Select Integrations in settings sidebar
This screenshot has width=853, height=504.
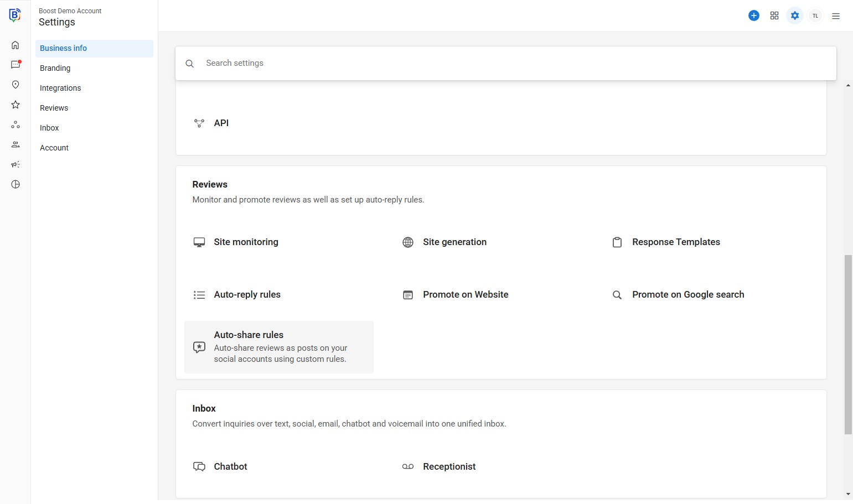(x=60, y=88)
